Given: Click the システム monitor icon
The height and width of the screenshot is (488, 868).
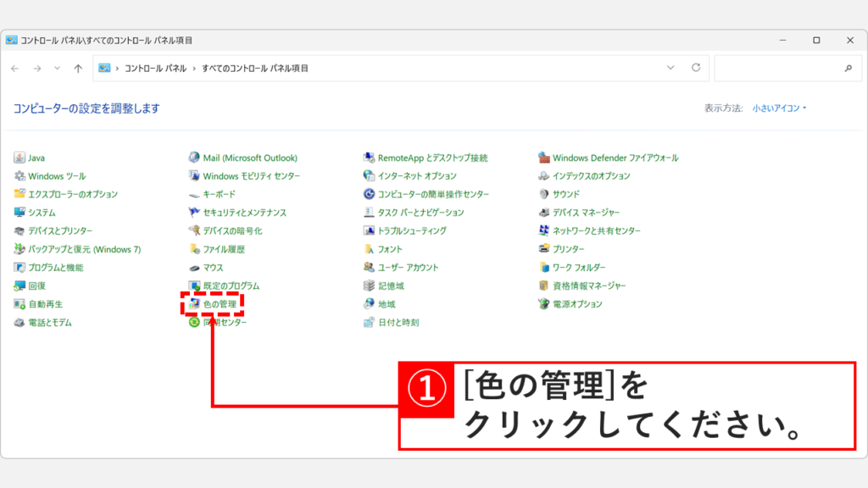Looking at the screenshot, I should point(19,213).
